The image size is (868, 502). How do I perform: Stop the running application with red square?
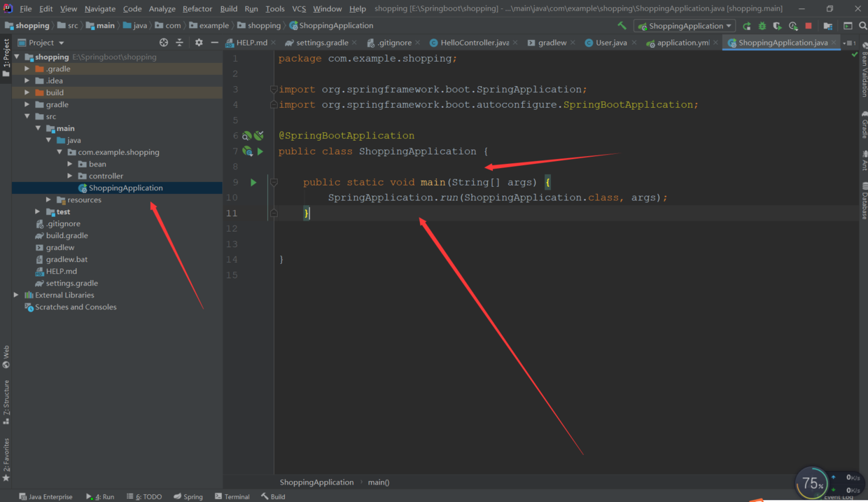(808, 26)
